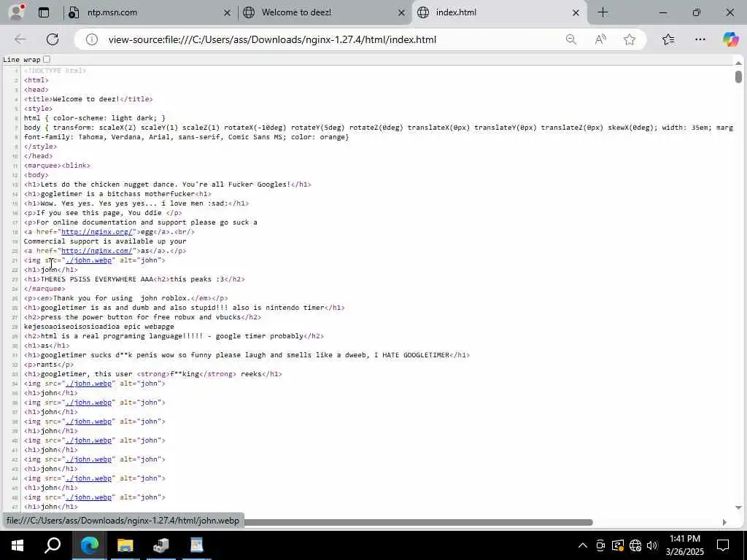Open Windows taskbar search

tap(53, 545)
